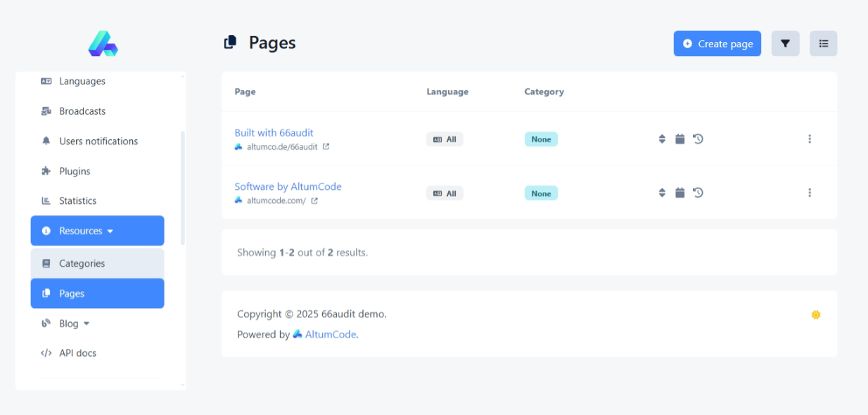Click external link icon beside altumco.de/66audit

coord(326,147)
